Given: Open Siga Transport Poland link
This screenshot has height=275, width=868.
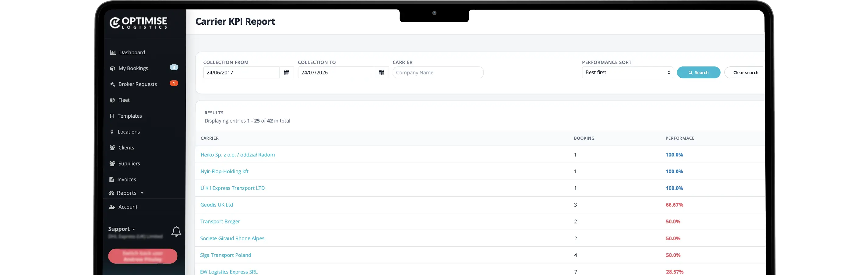Looking at the screenshot, I should [x=225, y=255].
